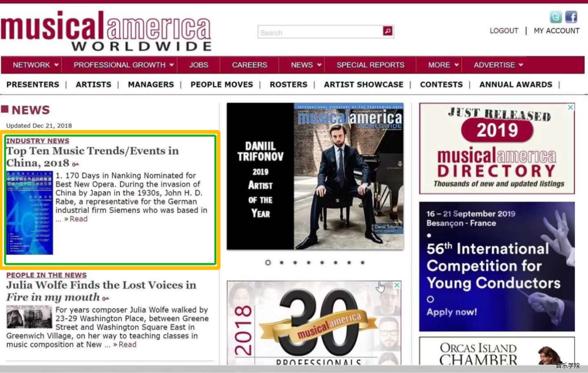The width and height of the screenshot is (588, 373).
Task: Open the Jobs menu item
Action: [x=198, y=65]
